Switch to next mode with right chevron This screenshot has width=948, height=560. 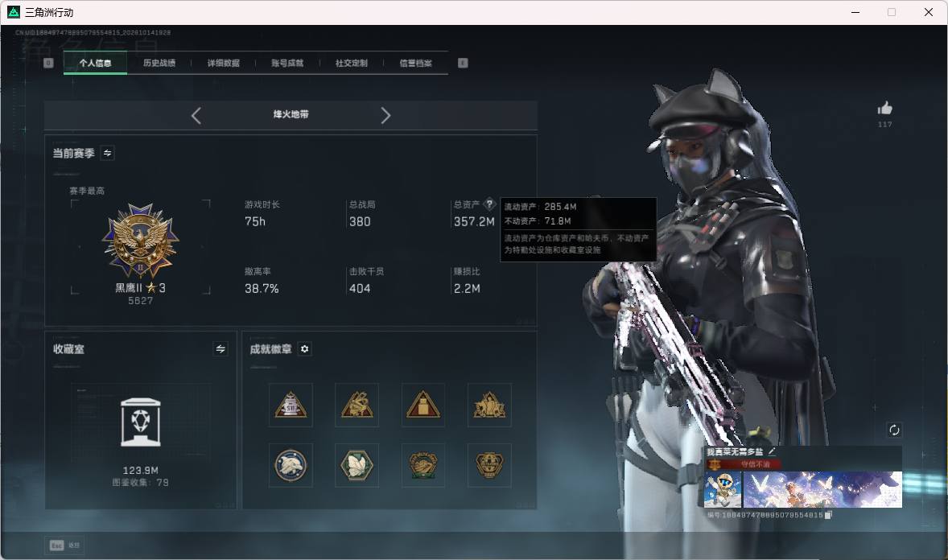[x=385, y=116]
